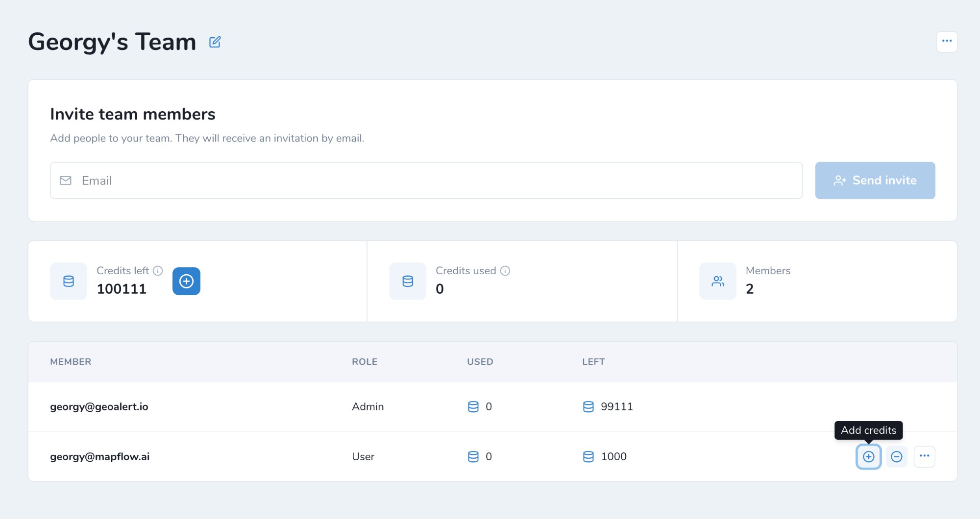Show info tooltip for Credits left

[158, 271]
